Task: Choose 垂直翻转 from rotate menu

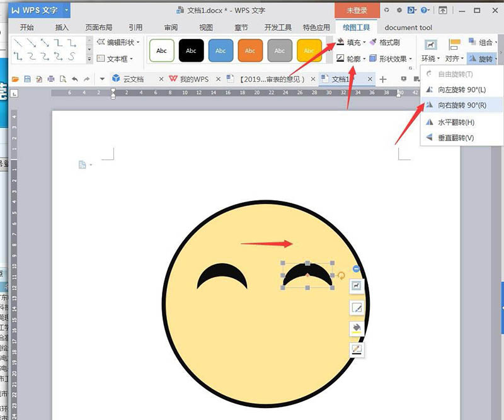Action: [462, 138]
